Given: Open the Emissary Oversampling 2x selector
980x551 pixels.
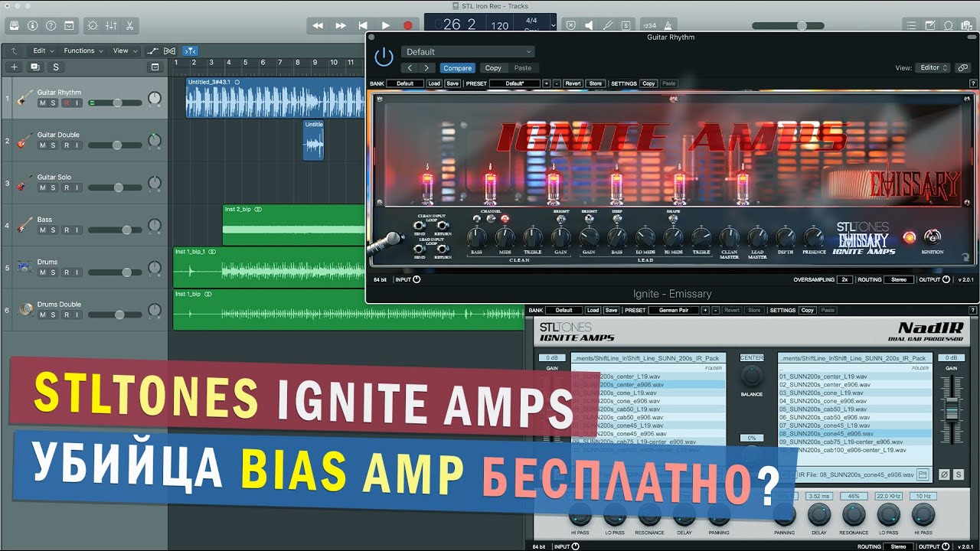Looking at the screenshot, I should coord(844,279).
